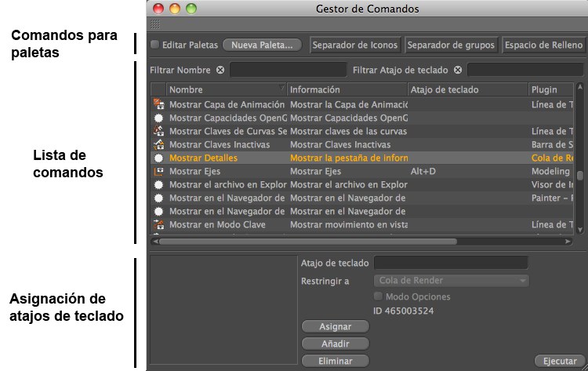Click the Mostrar Detalles row icon
The height and width of the screenshot is (371, 588).
158,158
